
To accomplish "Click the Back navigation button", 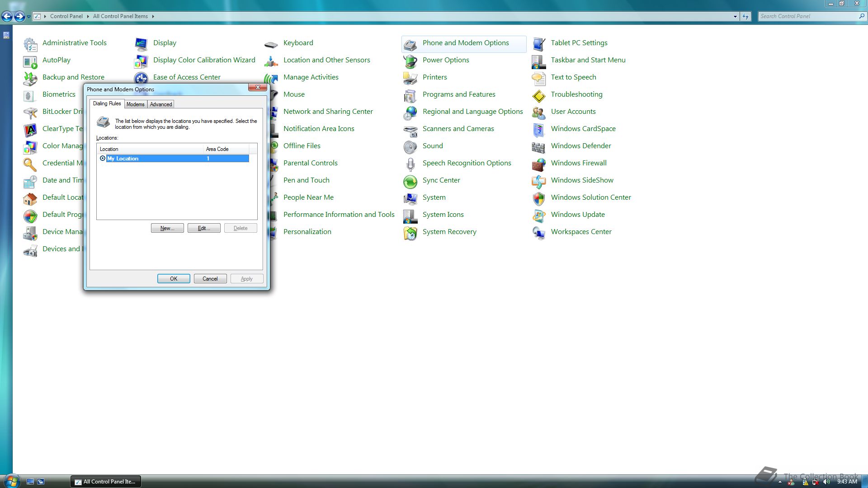I will [x=7, y=17].
